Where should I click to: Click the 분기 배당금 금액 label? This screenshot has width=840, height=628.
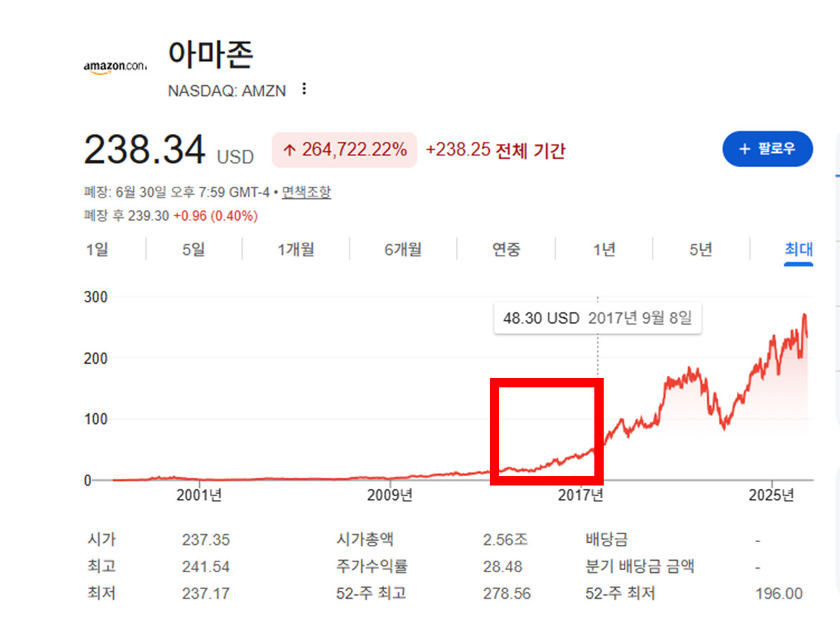639,566
